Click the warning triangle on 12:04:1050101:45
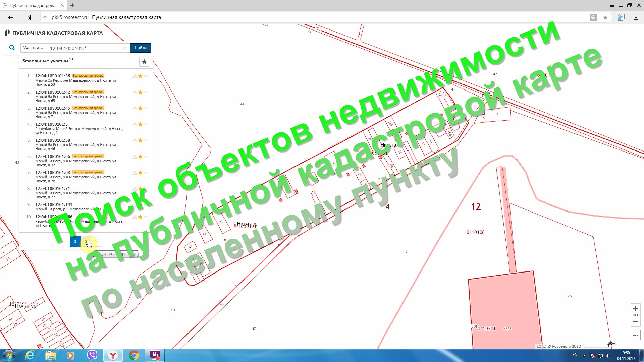Image resolution: width=644 pixels, height=362 pixels. click(135, 108)
